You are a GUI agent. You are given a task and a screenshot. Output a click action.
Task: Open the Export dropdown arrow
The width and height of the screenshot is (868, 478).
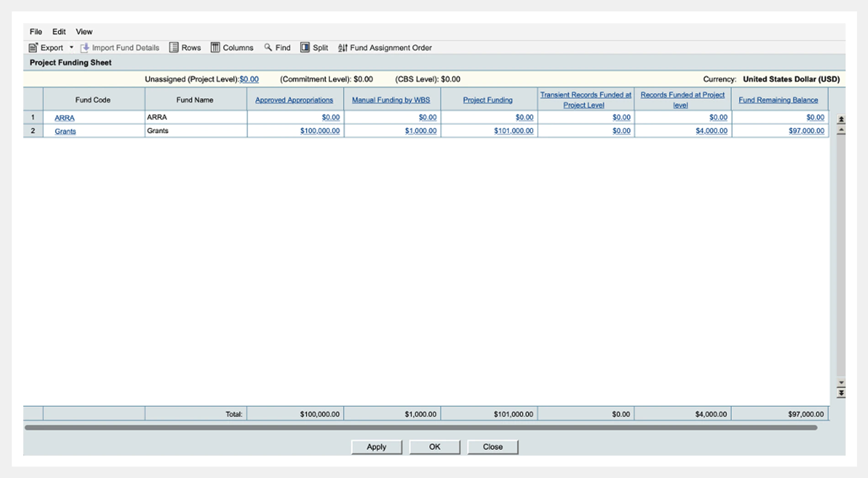click(71, 48)
